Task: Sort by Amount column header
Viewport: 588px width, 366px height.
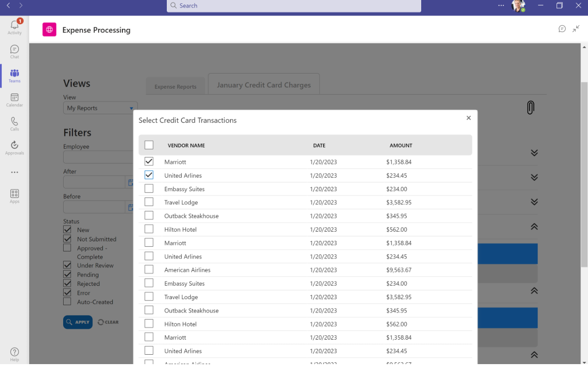Action: [401, 145]
